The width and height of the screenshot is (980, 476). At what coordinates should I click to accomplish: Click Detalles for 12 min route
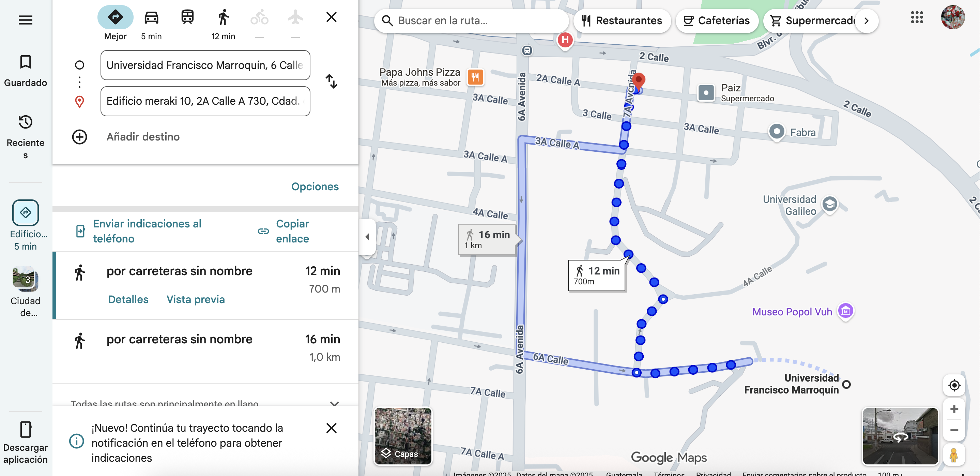128,299
